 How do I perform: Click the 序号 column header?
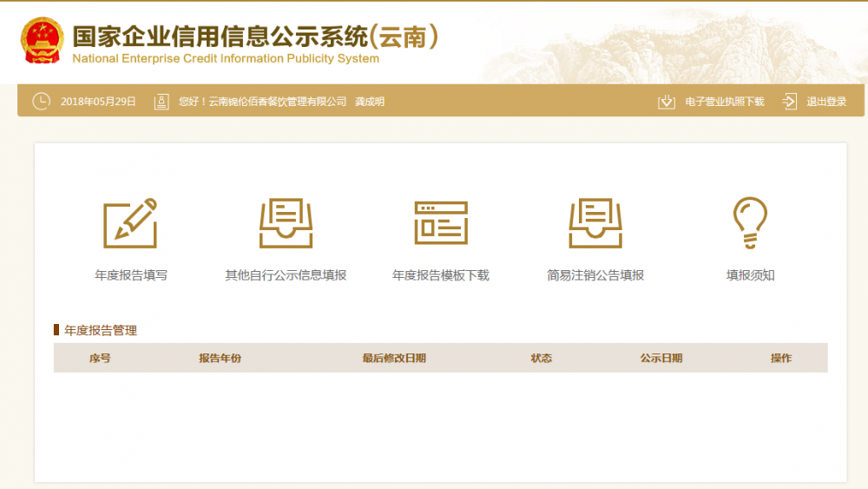point(100,359)
